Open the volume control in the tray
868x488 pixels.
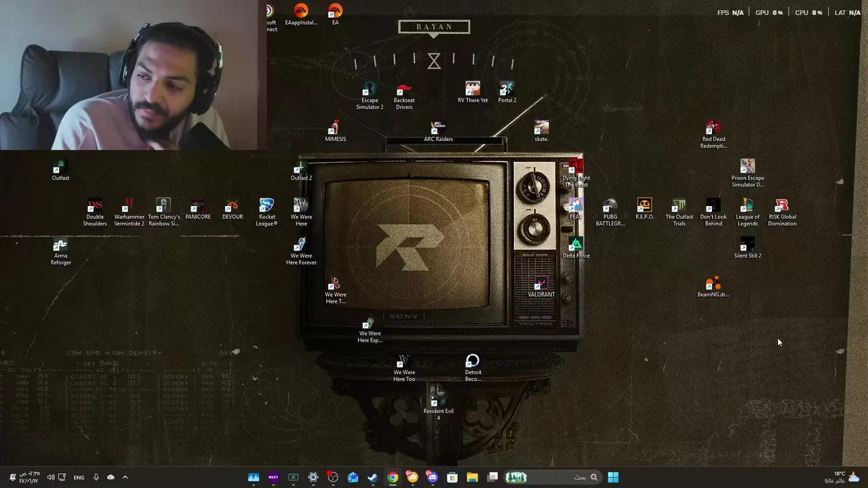click(x=51, y=477)
